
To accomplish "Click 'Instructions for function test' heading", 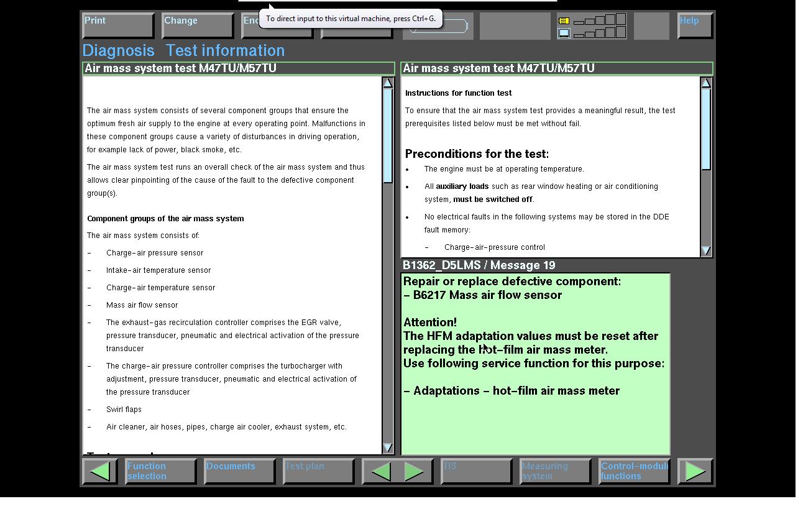I will point(459,93).
